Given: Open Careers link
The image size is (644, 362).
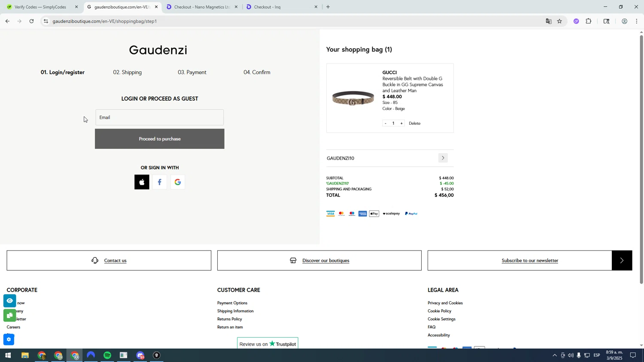Looking at the screenshot, I should point(14,327).
